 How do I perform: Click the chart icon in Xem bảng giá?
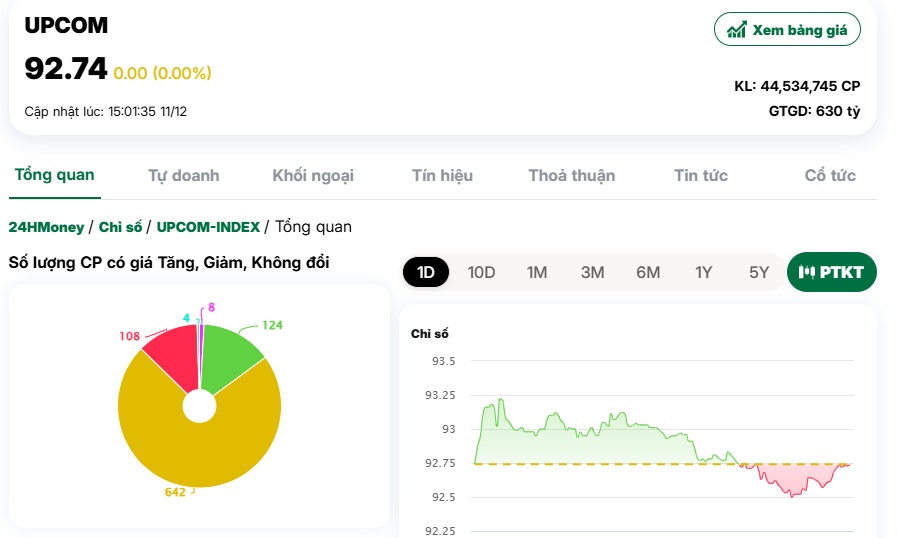tap(736, 30)
